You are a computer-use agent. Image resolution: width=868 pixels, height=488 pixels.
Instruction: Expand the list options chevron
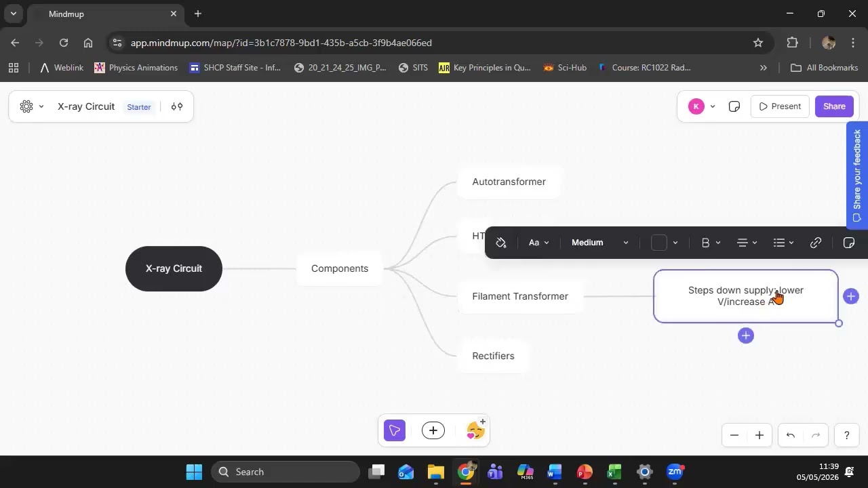791,243
